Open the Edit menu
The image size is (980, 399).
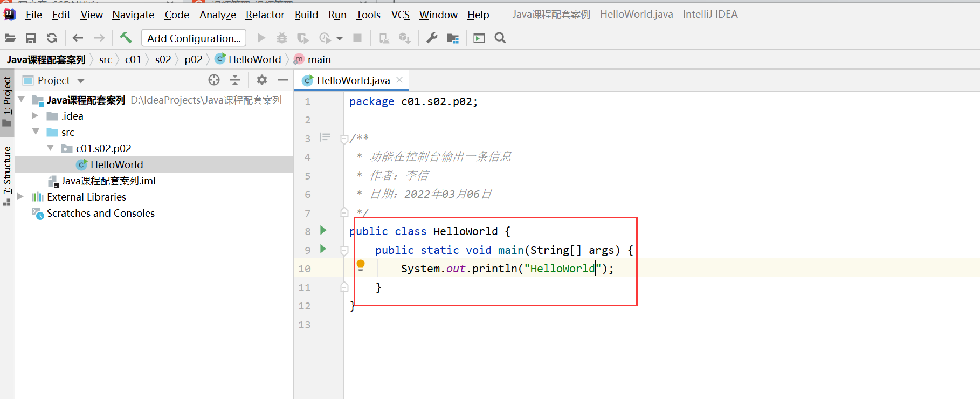tap(61, 15)
